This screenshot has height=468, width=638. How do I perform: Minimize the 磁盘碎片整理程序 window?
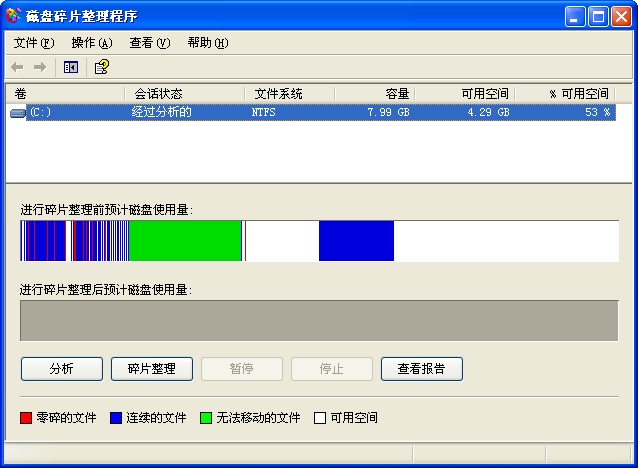[x=575, y=17]
